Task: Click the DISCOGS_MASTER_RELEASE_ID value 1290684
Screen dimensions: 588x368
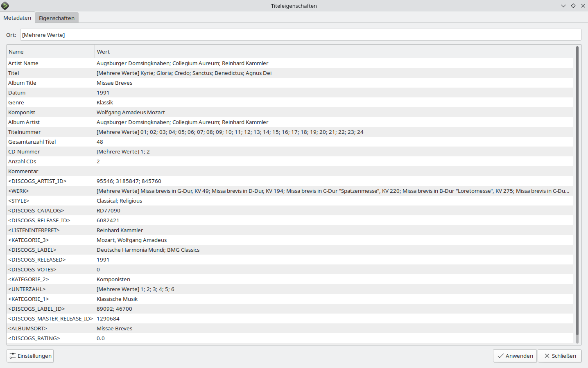Action: pyautogui.click(x=108, y=318)
